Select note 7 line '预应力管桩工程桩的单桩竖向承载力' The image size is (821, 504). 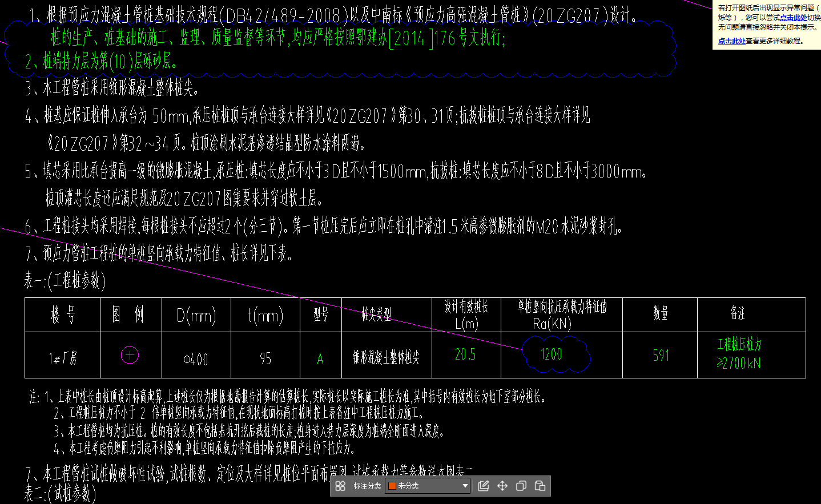(159, 253)
